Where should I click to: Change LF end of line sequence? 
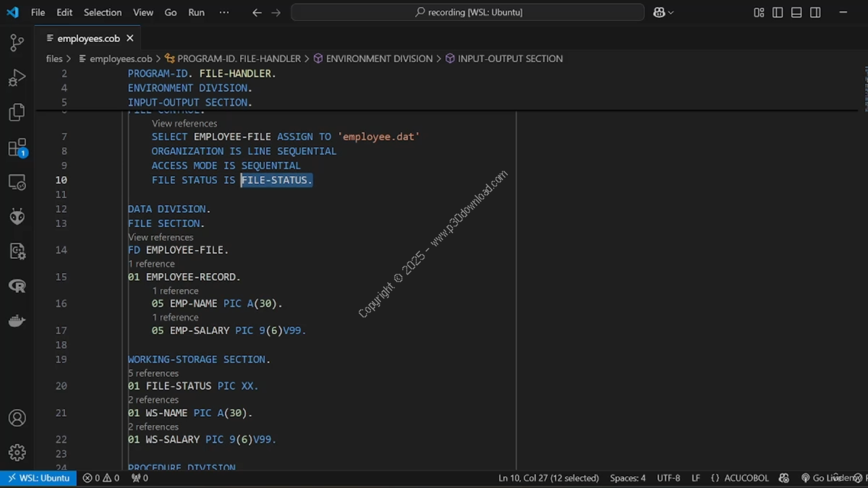pos(696,478)
